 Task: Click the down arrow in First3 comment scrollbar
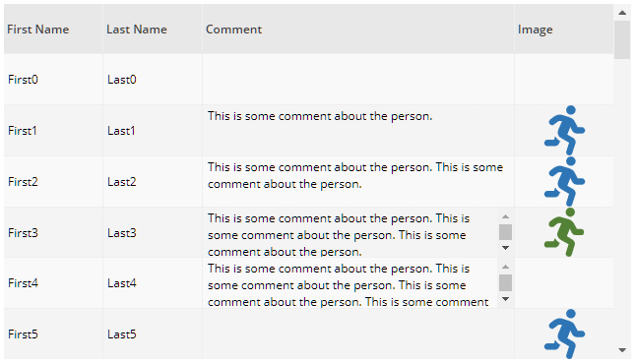505,248
